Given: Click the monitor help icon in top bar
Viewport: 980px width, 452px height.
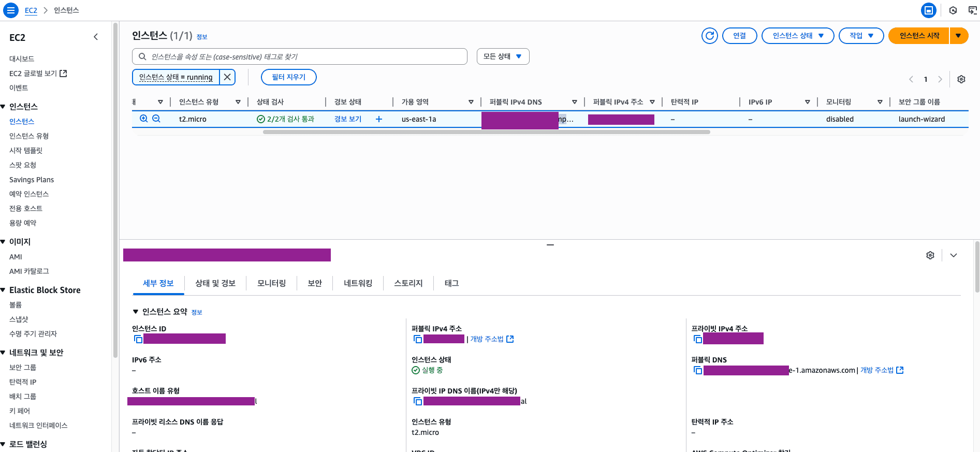Looking at the screenshot, I should [973, 10].
